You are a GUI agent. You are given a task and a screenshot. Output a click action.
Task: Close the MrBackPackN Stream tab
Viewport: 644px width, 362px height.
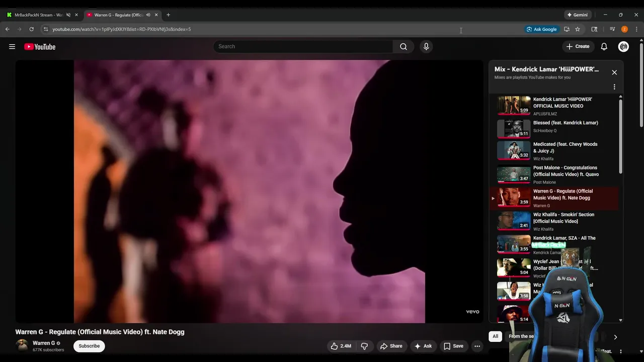pyautogui.click(x=76, y=15)
